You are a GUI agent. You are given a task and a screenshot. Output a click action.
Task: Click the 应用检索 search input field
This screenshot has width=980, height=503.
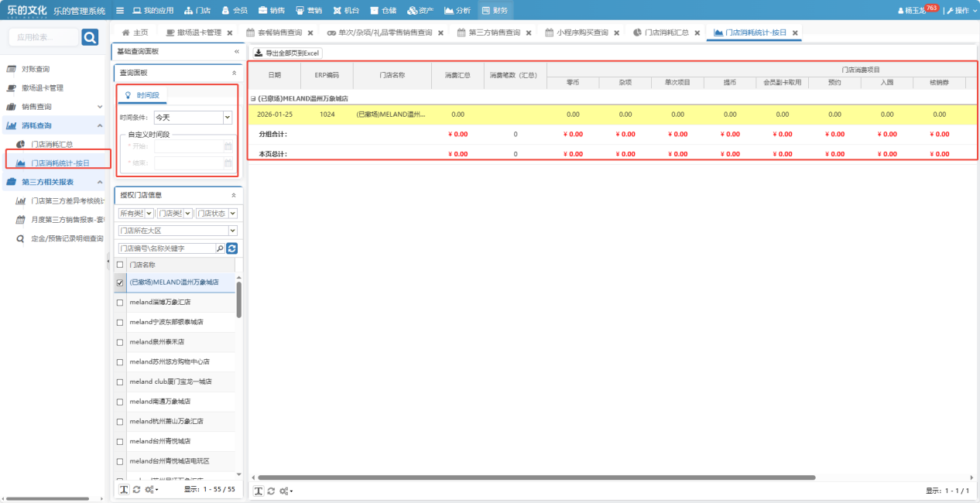tap(45, 37)
